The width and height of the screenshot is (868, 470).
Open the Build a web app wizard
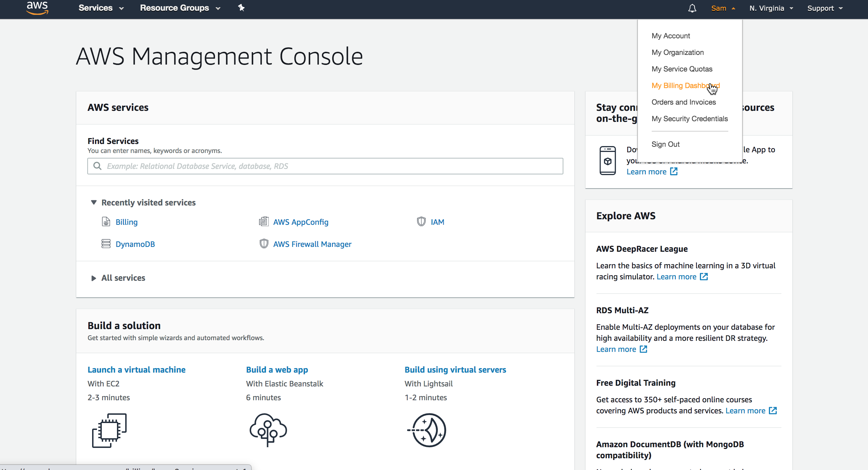coord(277,370)
